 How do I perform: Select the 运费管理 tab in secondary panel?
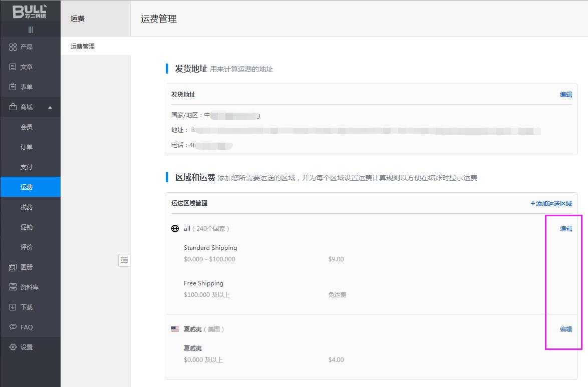[x=83, y=47]
